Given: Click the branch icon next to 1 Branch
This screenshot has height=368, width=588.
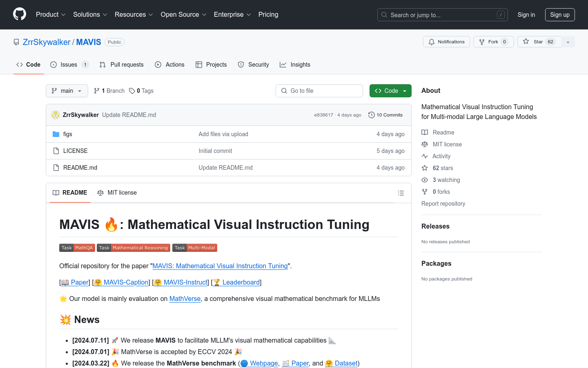Looking at the screenshot, I should [x=97, y=91].
